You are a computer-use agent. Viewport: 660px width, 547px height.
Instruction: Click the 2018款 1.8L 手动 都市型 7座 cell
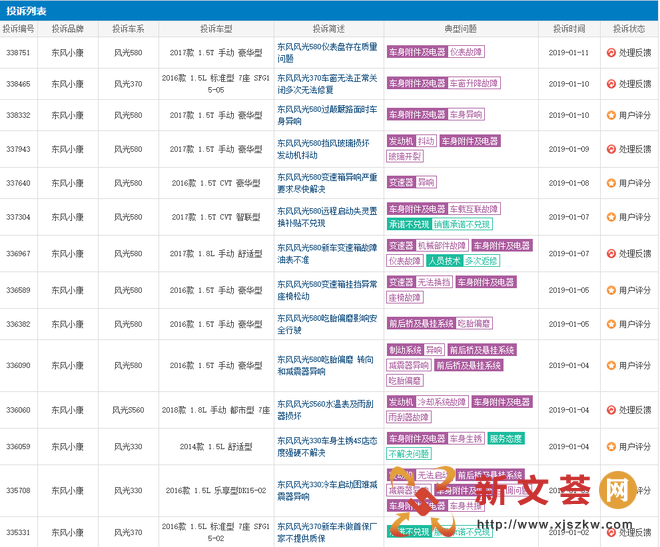pyautogui.click(x=216, y=410)
